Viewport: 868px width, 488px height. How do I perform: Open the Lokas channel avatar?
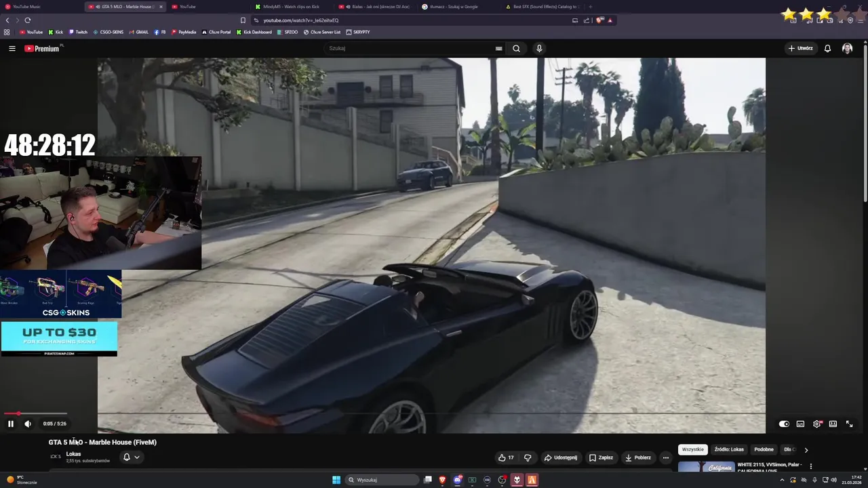coord(55,457)
